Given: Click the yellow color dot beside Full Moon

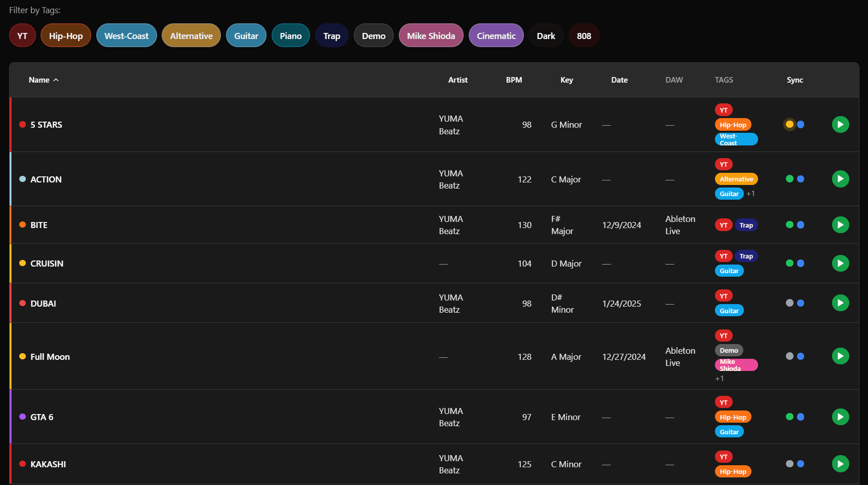Looking at the screenshot, I should click(22, 356).
